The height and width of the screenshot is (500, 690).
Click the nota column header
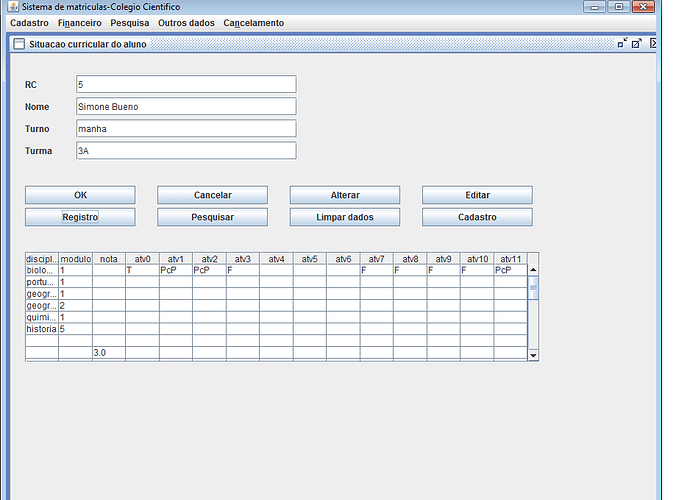109,259
